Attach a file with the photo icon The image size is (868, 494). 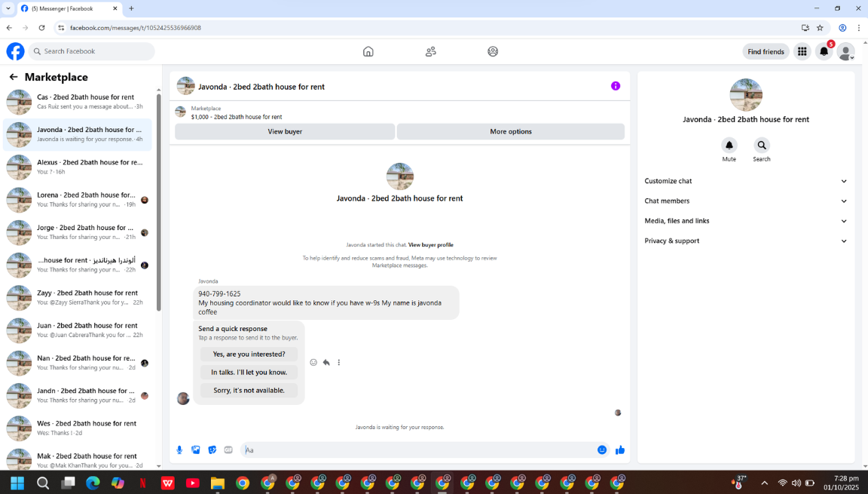pyautogui.click(x=195, y=450)
